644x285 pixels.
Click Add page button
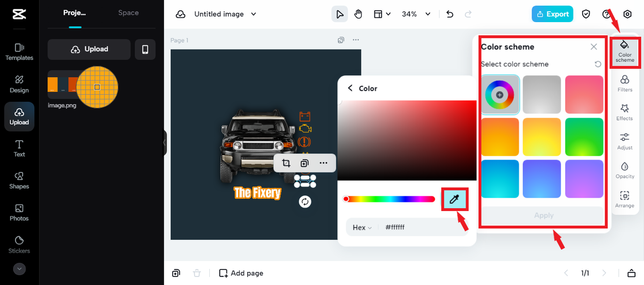click(242, 273)
